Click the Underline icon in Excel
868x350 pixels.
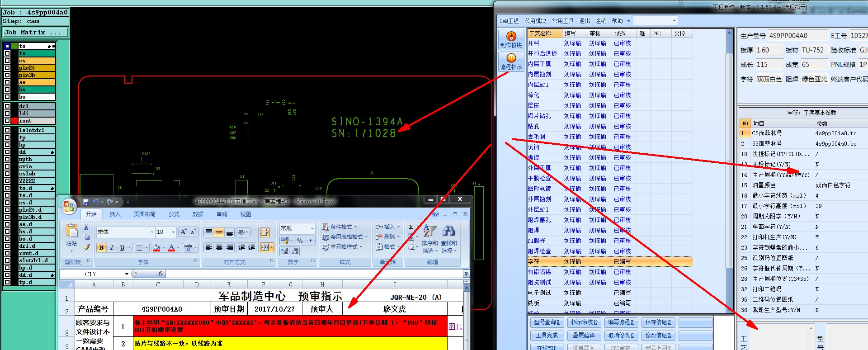tap(122, 247)
